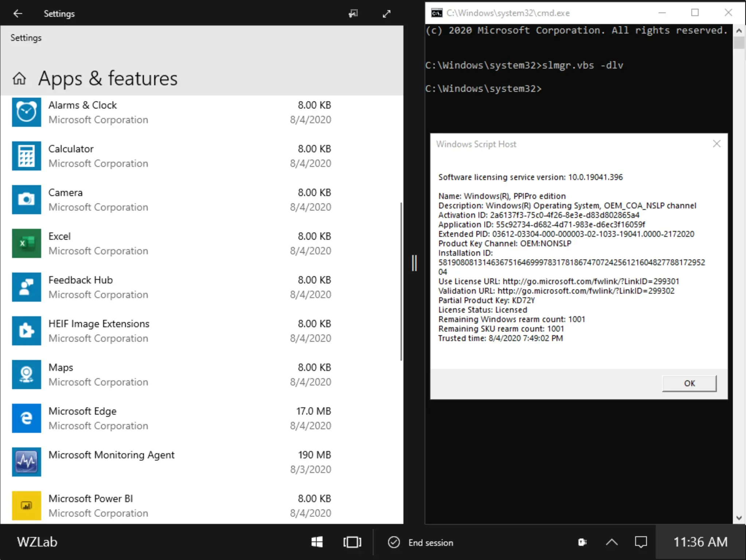Select the Microsoft Monitoring Agent entry name
The image size is (746, 560).
click(111, 455)
